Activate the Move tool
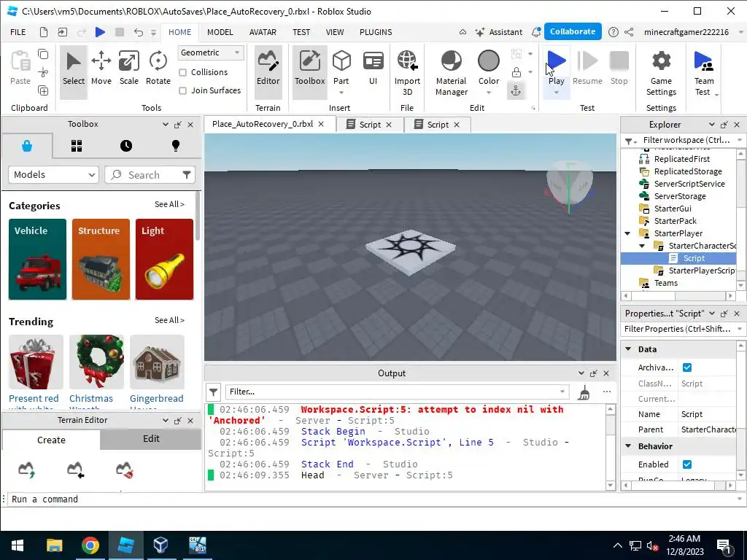This screenshot has height=560, width=747. click(101, 69)
